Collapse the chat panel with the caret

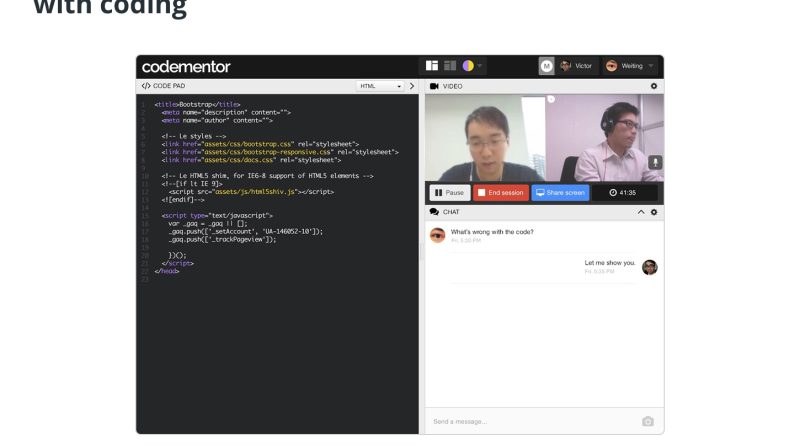coord(641,212)
